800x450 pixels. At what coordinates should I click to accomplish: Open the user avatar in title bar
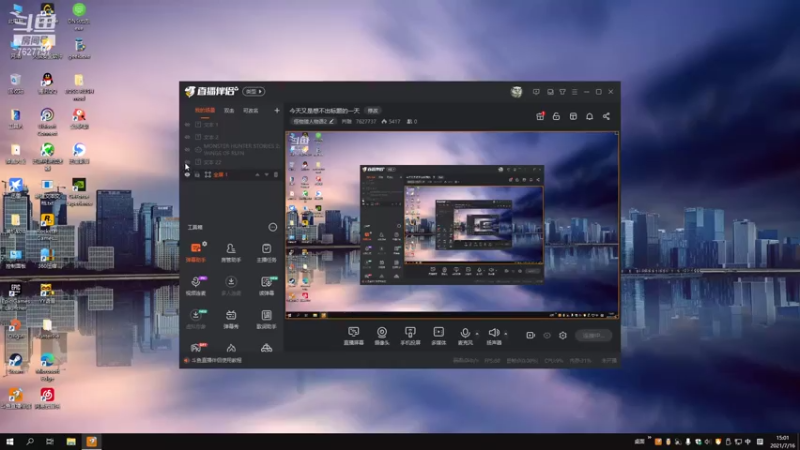[x=516, y=92]
